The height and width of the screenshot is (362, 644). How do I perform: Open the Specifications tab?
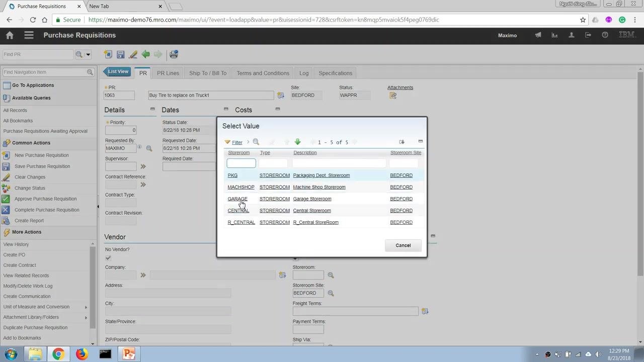[x=335, y=73]
